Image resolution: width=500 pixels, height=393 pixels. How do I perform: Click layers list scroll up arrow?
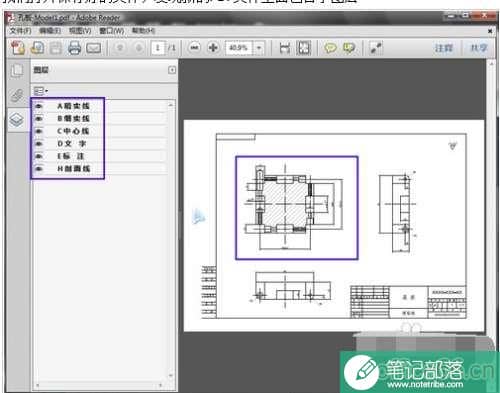pos(171,105)
